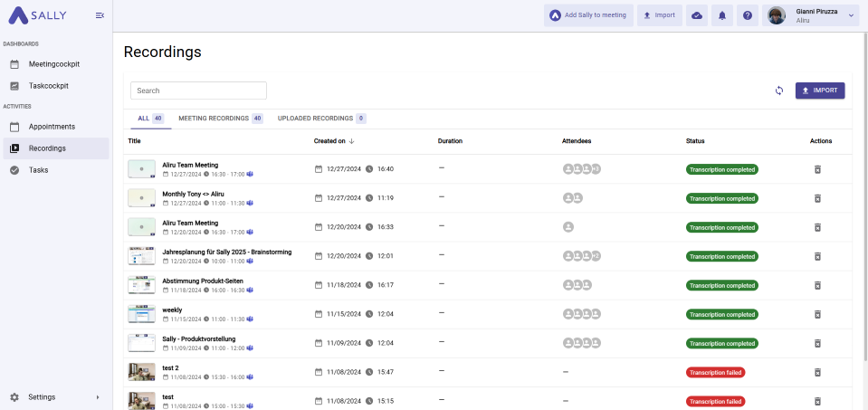
Task: Click the Title column header
Action: (x=135, y=141)
